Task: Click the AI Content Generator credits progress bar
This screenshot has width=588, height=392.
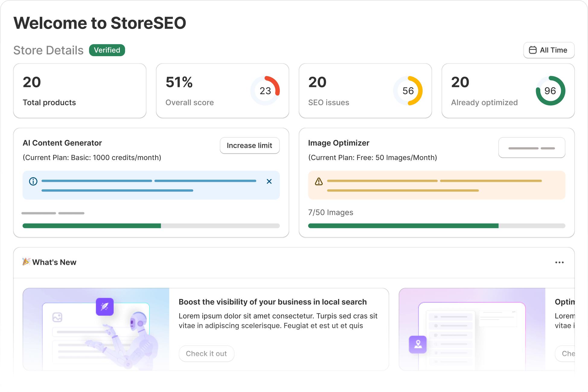Action: (x=151, y=226)
